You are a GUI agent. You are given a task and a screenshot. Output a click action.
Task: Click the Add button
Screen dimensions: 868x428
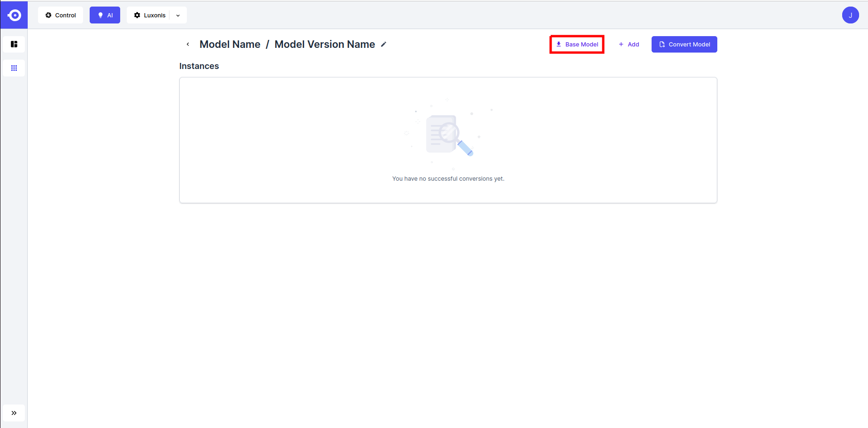tap(629, 44)
